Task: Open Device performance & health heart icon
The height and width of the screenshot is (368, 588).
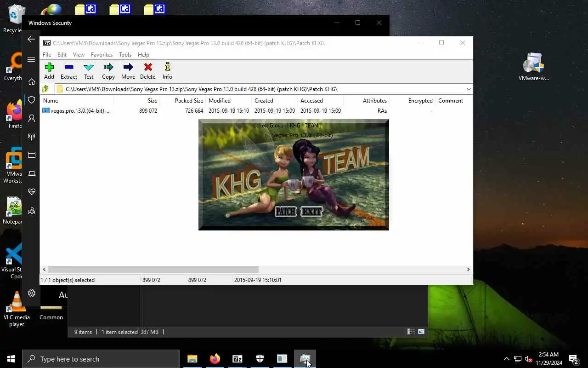Action: pyautogui.click(x=31, y=192)
